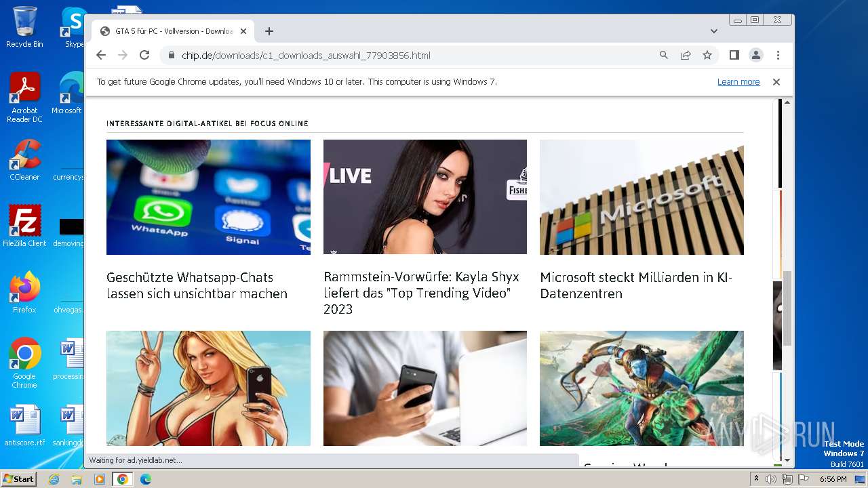Open the tab search chevron
This screenshot has height=488, width=868.
(x=714, y=31)
